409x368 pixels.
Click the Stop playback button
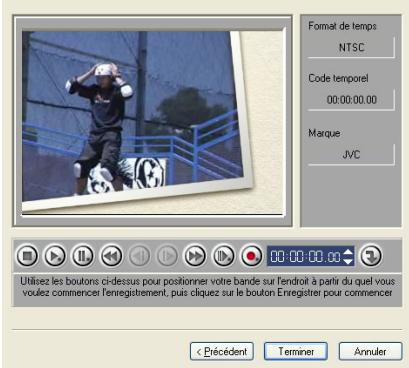click(x=27, y=256)
